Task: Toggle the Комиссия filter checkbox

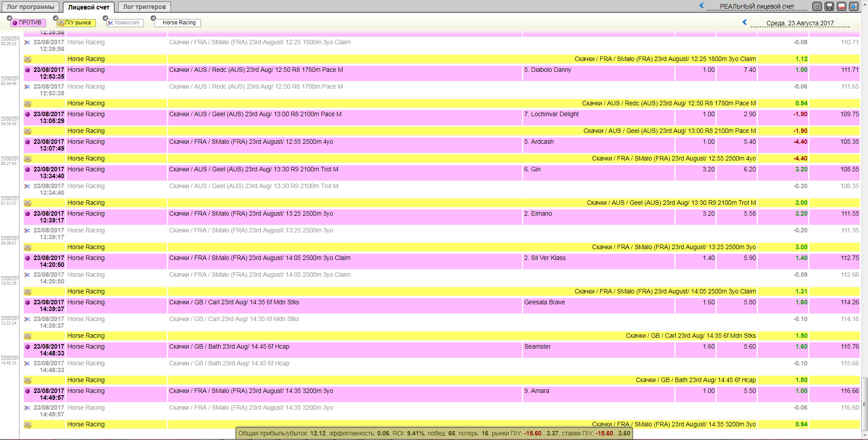Action: point(105,18)
